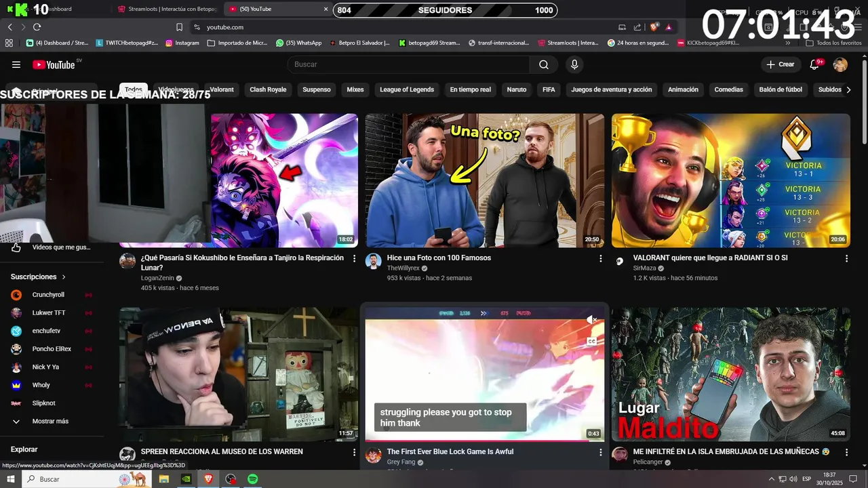Open more options for Blue Lock video

600,452
